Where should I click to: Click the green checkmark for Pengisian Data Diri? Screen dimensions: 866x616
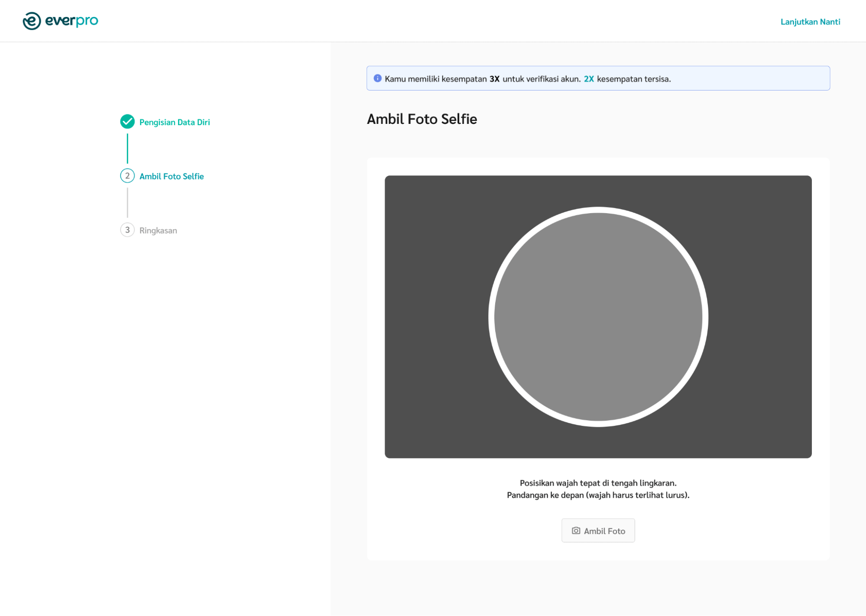tap(127, 122)
